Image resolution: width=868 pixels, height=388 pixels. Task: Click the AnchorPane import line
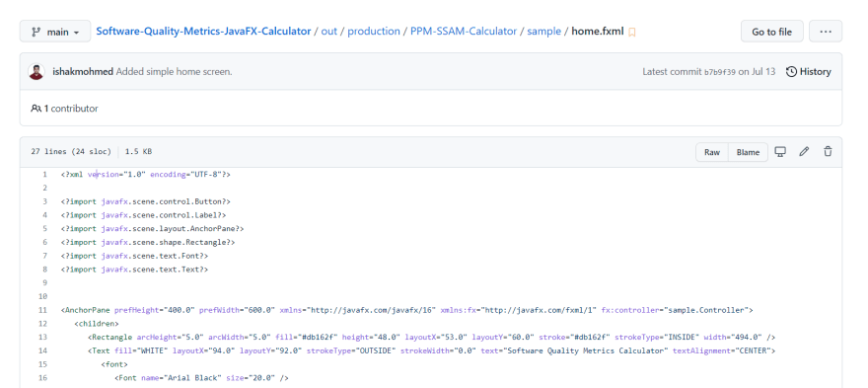click(152, 228)
